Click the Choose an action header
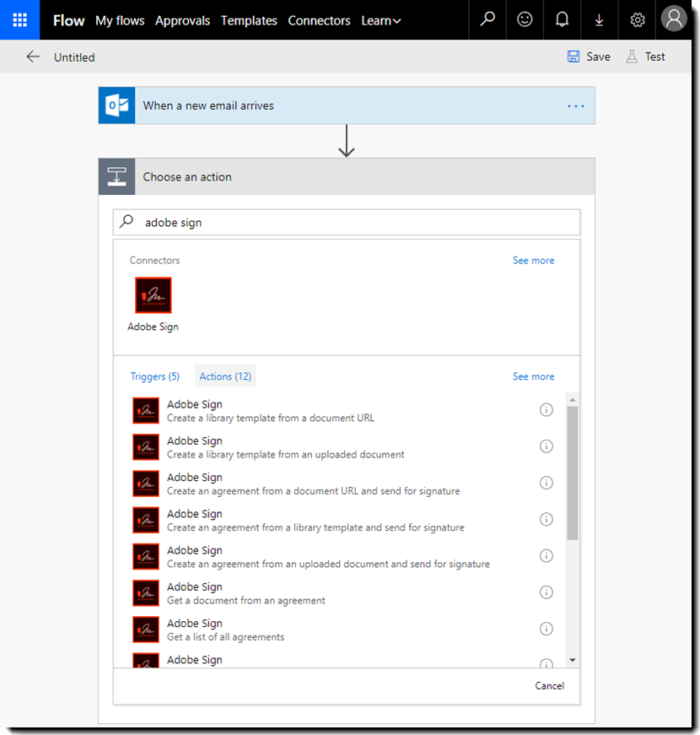The width and height of the screenshot is (700, 735). coord(347,176)
